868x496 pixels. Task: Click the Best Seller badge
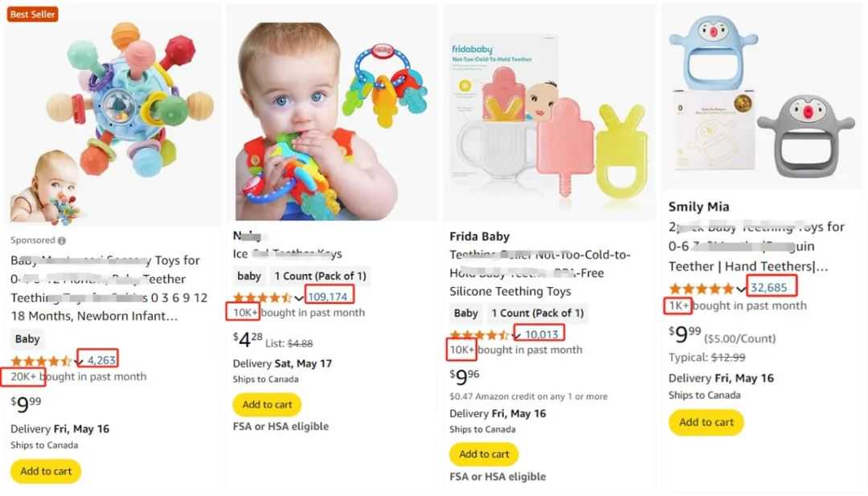pos(32,14)
